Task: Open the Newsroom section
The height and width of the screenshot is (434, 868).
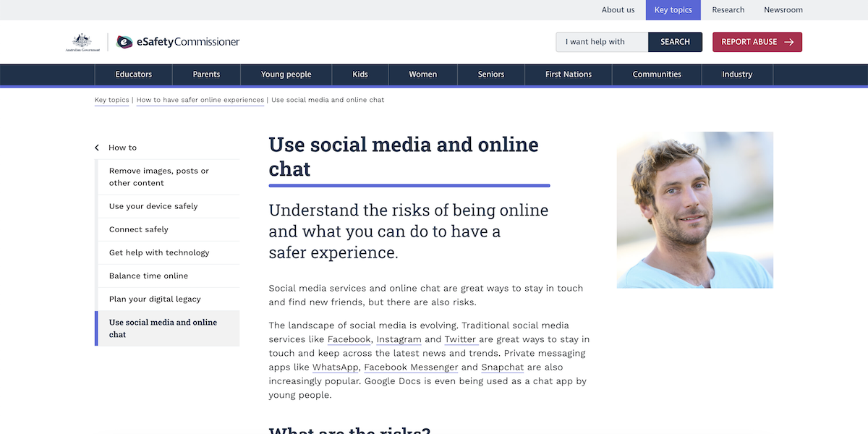Action: [x=783, y=9]
